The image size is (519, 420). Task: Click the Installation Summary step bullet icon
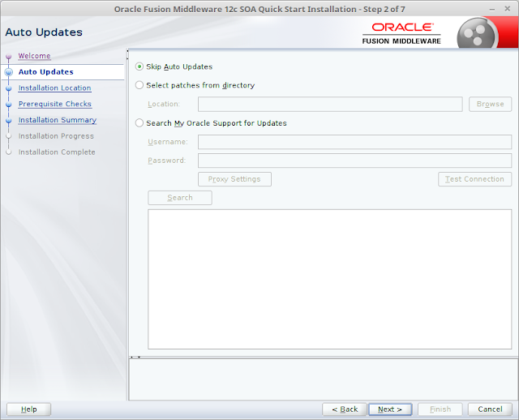[9, 121]
